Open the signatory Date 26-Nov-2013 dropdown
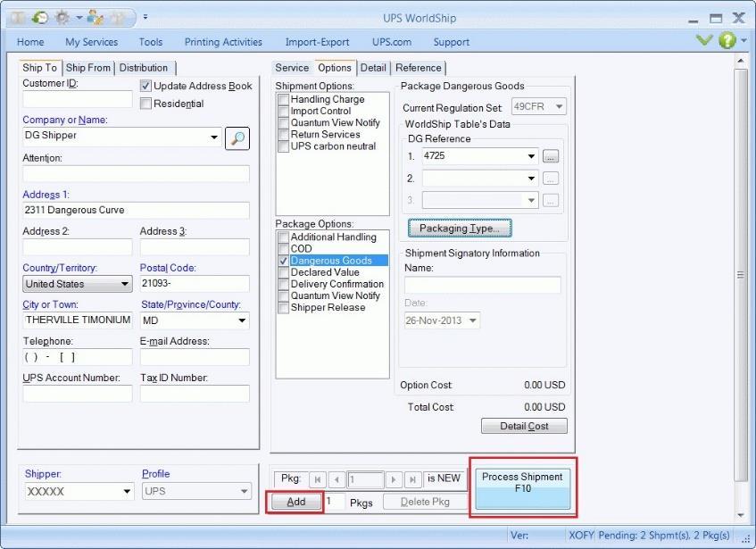Viewport: 756px width, 549px height. tap(472, 320)
